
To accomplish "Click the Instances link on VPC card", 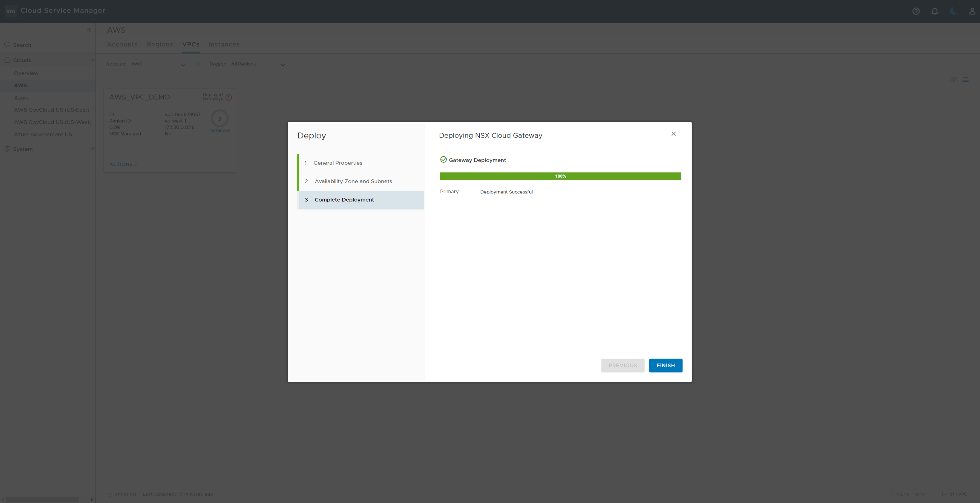I will coord(220,130).
